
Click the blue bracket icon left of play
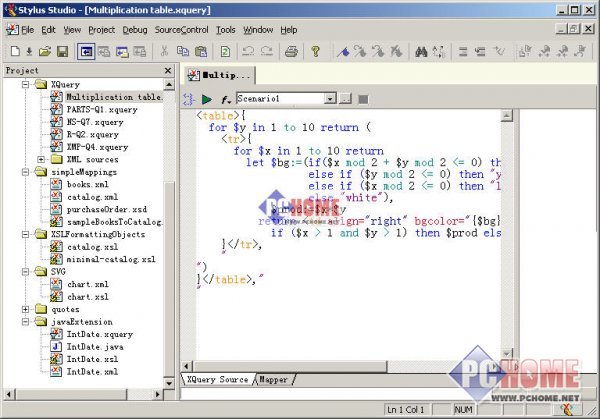coord(188,99)
